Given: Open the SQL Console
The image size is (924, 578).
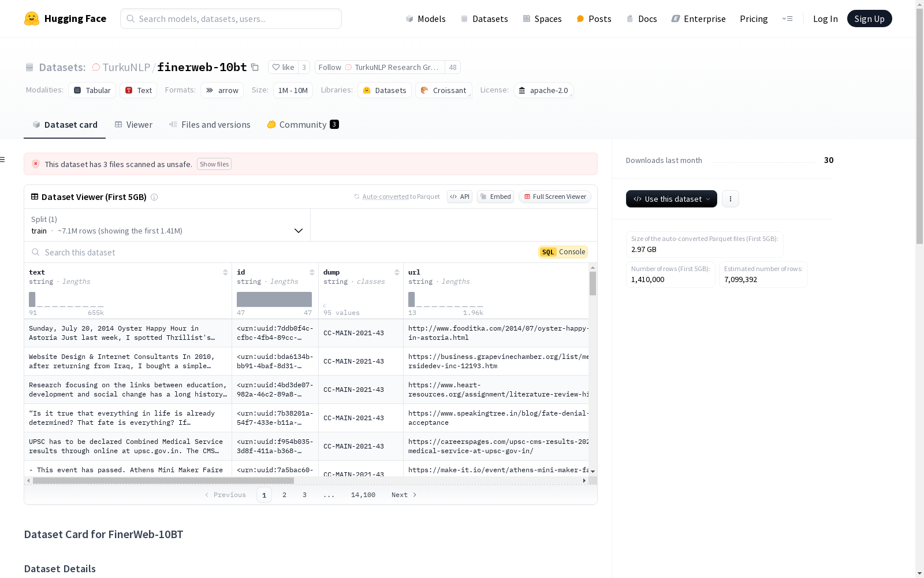Looking at the screenshot, I should tap(563, 252).
